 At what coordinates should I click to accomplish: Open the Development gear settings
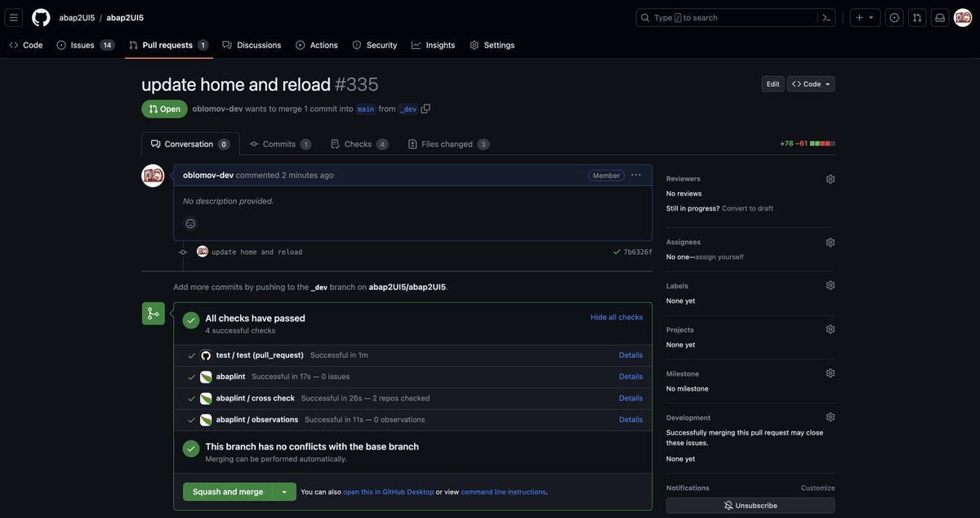[831, 418]
